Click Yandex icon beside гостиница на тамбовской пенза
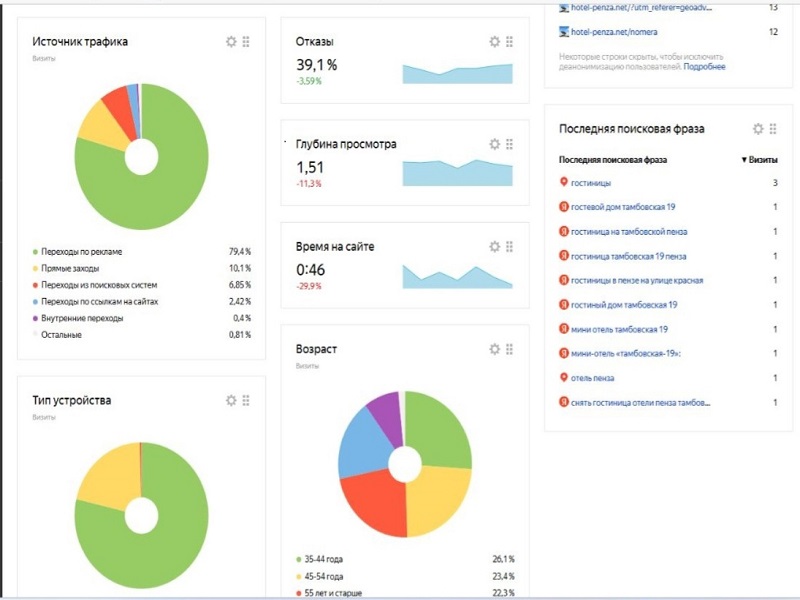This screenshot has width=800, height=600. (x=564, y=231)
